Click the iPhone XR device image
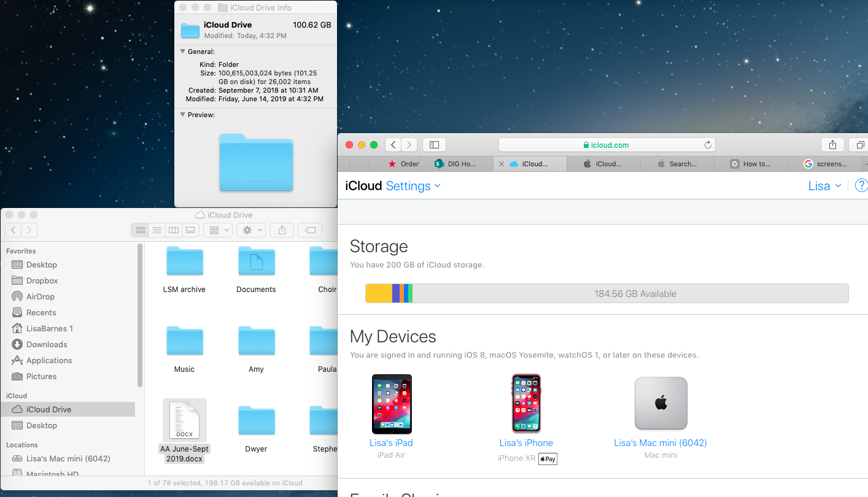 [526, 403]
